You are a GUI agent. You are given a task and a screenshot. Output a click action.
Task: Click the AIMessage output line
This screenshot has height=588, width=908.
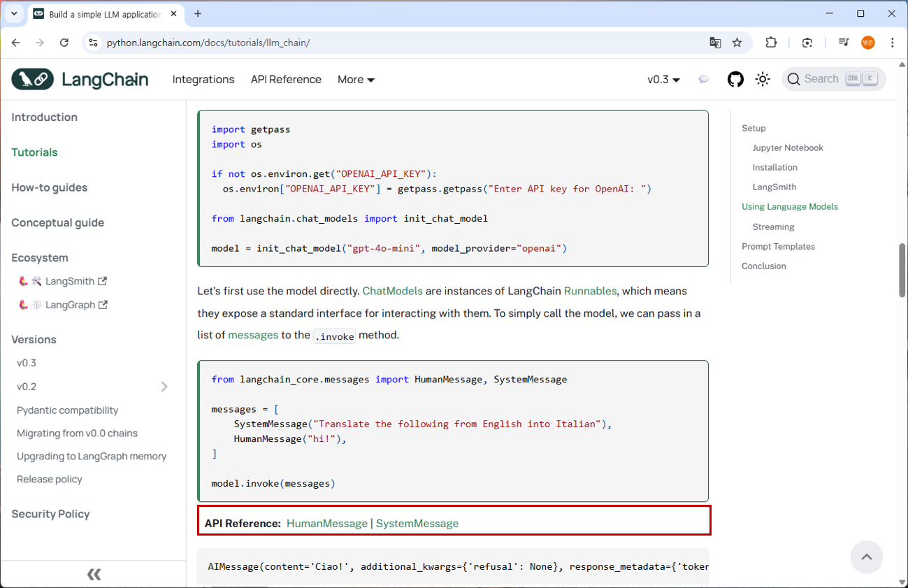point(458,567)
